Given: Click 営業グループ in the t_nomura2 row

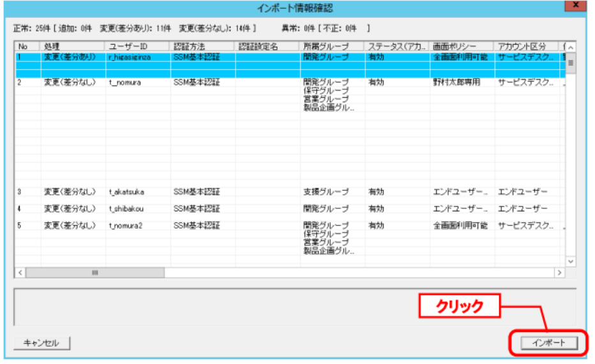Looking at the screenshot, I should [326, 243].
